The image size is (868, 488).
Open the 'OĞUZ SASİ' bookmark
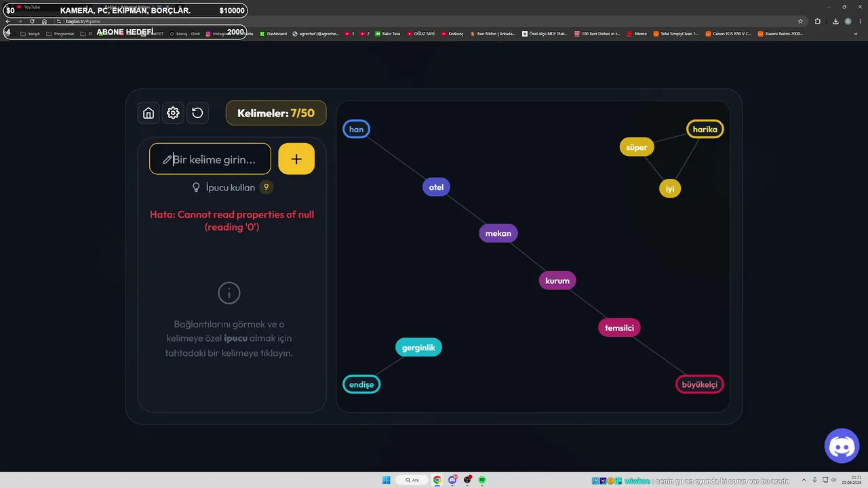pyautogui.click(x=420, y=33)
